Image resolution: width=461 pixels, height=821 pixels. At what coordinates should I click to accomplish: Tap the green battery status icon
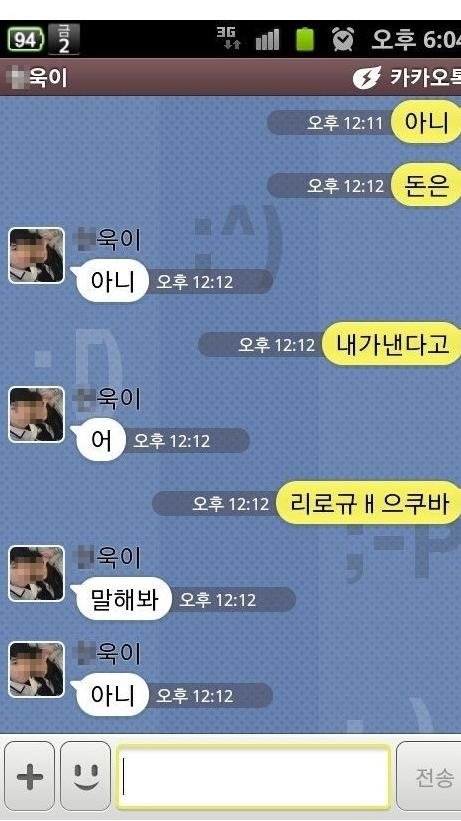pyautogui.click(x=305, y=39)
